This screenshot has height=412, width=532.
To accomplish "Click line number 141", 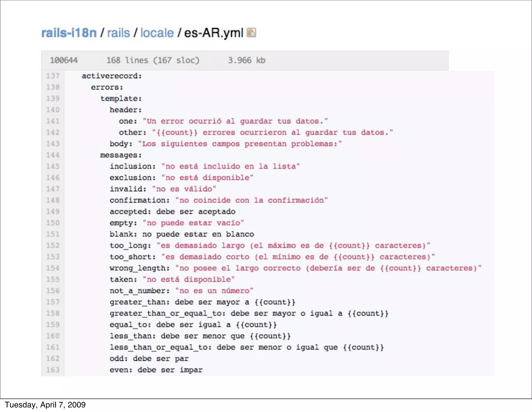I will (x=53, y=121).
